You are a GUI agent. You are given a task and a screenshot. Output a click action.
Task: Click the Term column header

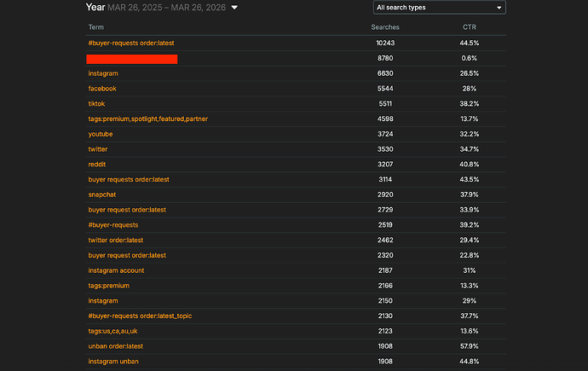point(96,27)
